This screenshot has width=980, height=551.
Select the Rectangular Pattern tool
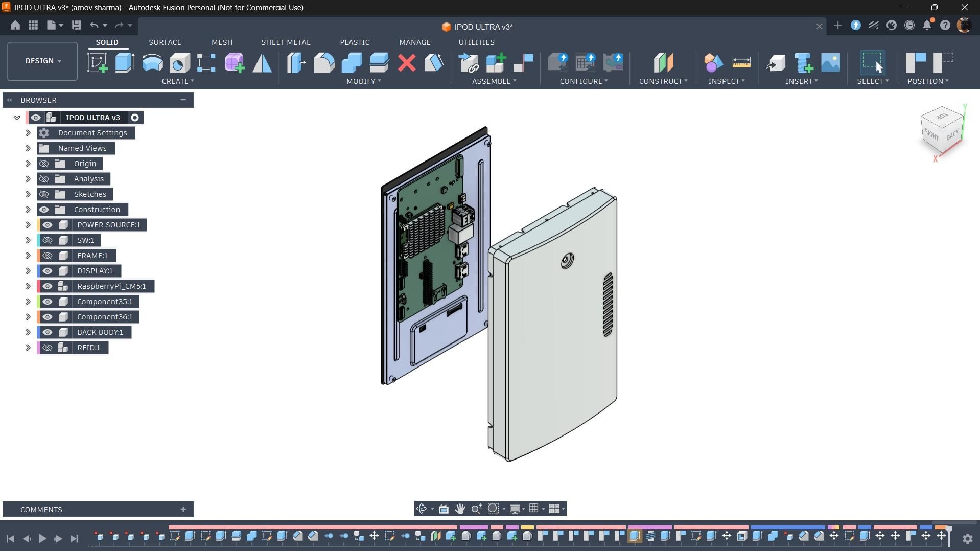click(x=206, y=63)
